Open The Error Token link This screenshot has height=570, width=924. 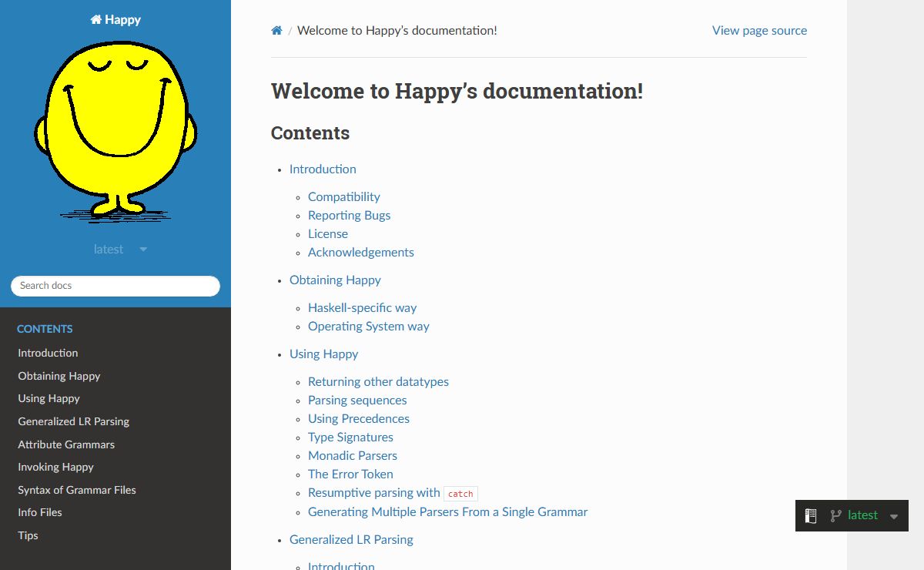350,474
